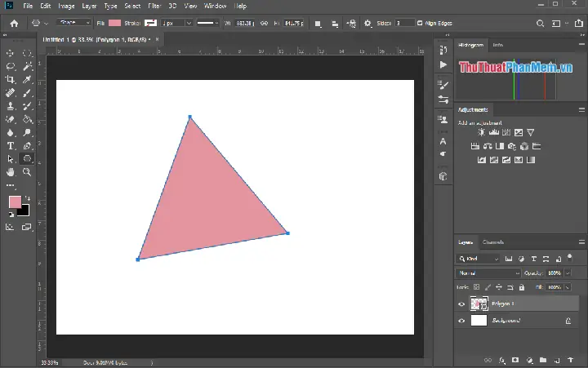
Task: Select the Type tool
Action: [x=10, y=146]
